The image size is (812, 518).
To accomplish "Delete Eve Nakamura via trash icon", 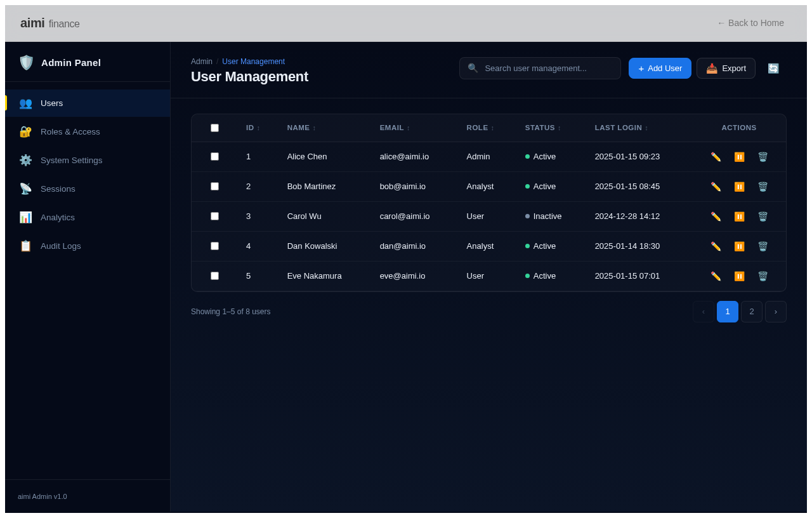I will 763,276.
